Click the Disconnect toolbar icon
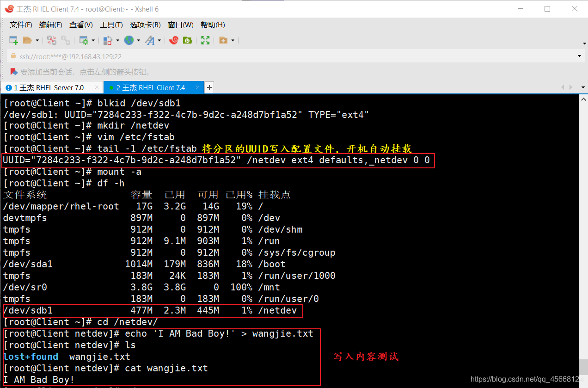The height and width of the screenshot is (388, 588). pos(52,41)
